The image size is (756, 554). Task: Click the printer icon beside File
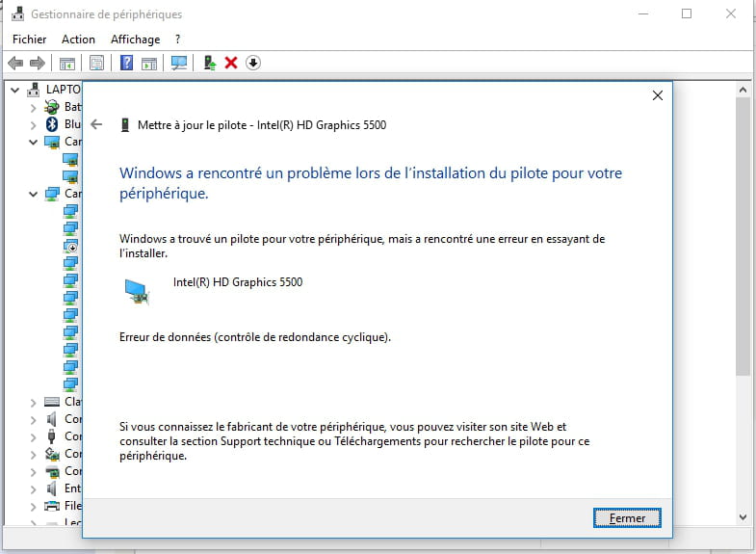point(52,505)
